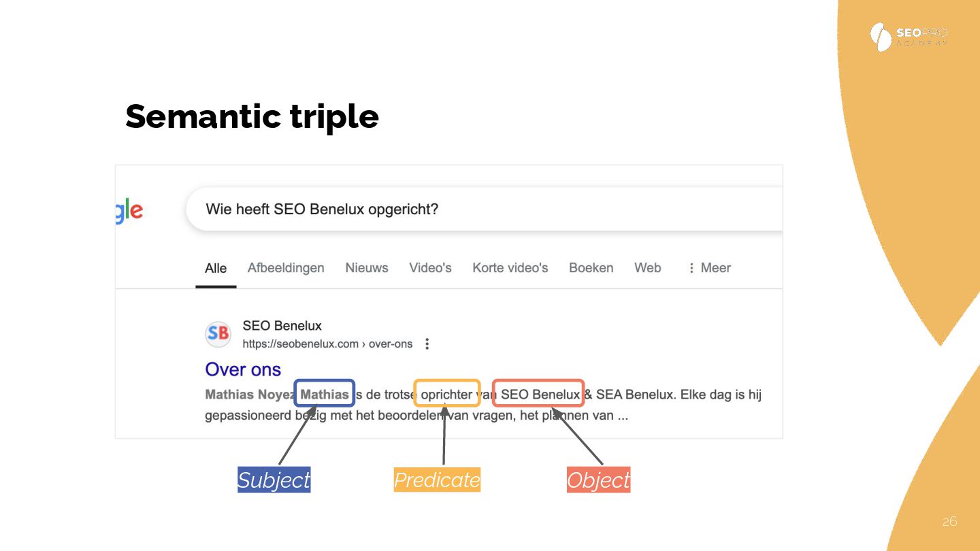Click the search box with the query
980x551 pixels.
pos(476,210)
